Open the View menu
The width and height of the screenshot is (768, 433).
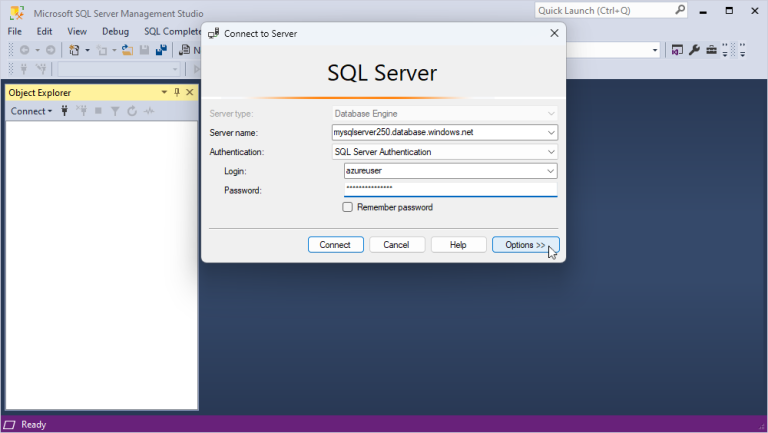[x=77, y=31]
